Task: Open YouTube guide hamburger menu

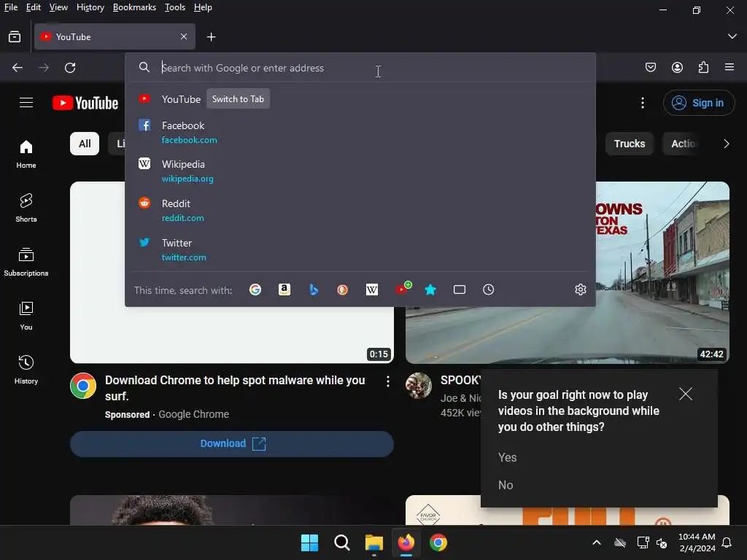Action: point(26,103)
